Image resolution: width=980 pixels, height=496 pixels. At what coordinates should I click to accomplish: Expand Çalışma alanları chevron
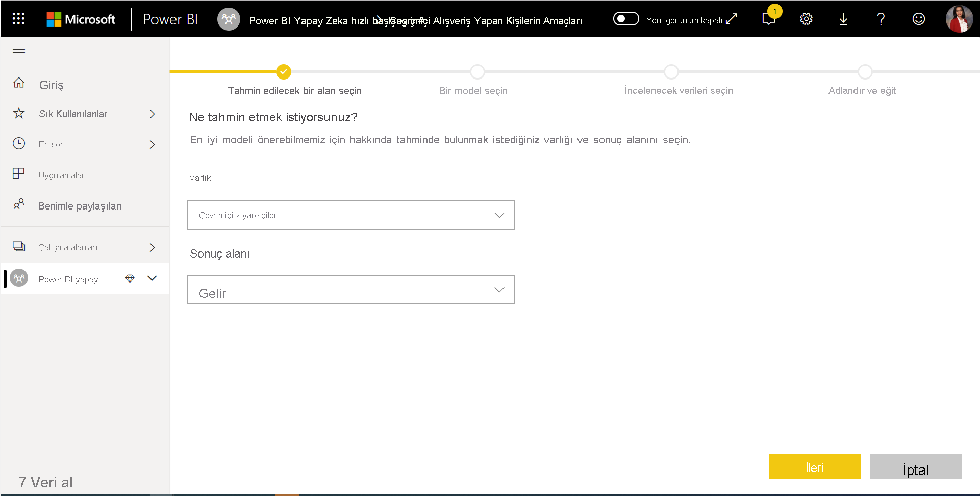pyautogui.click(x=152, y=247)
